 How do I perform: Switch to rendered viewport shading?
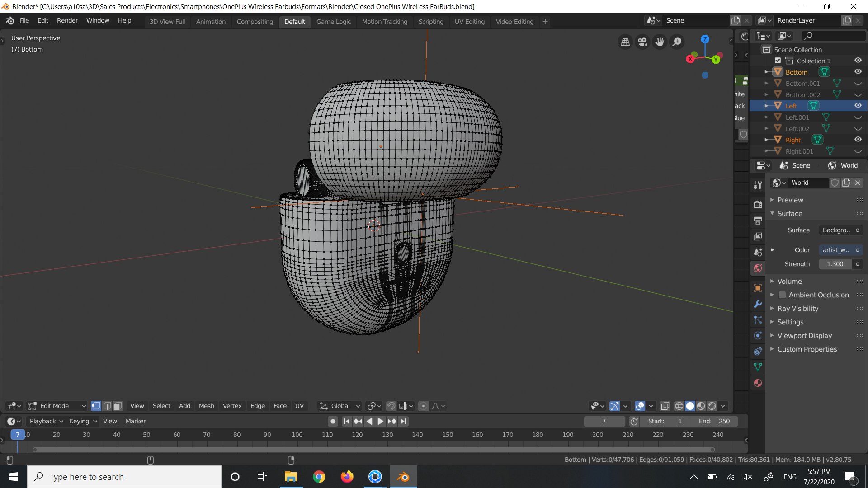click(712, 406)
